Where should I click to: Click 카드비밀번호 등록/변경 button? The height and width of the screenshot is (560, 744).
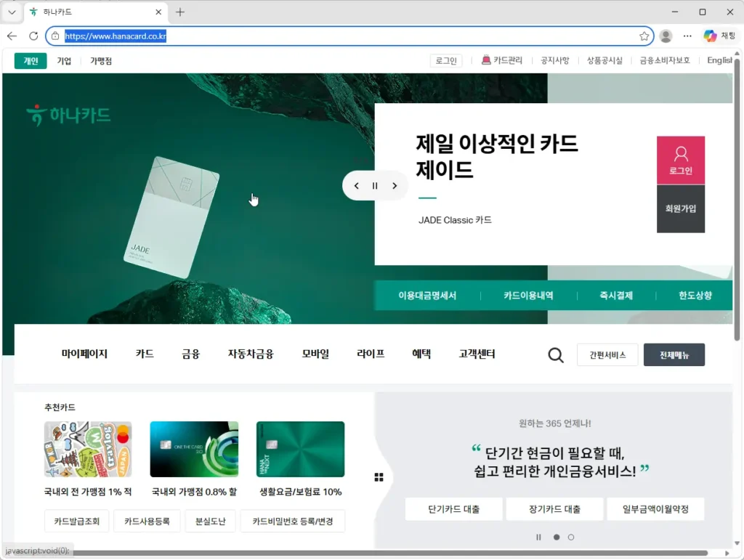pyautogui.click(x=293, y=521)
